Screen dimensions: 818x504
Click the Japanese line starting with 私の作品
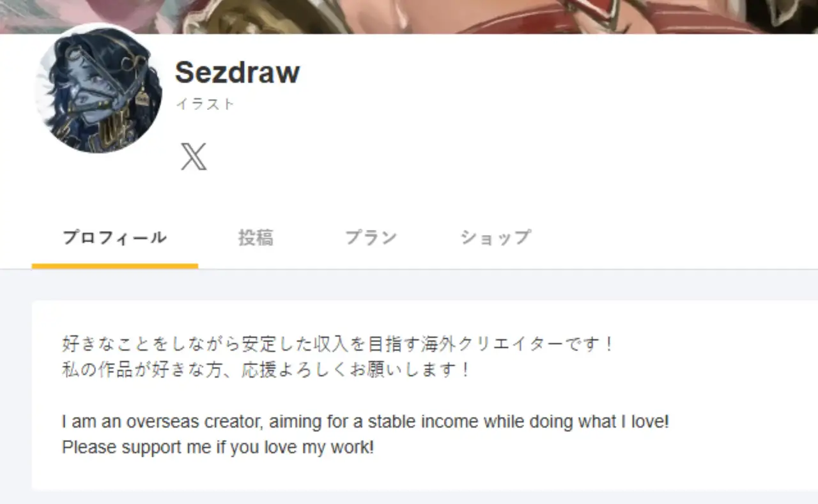click(266, 370)
